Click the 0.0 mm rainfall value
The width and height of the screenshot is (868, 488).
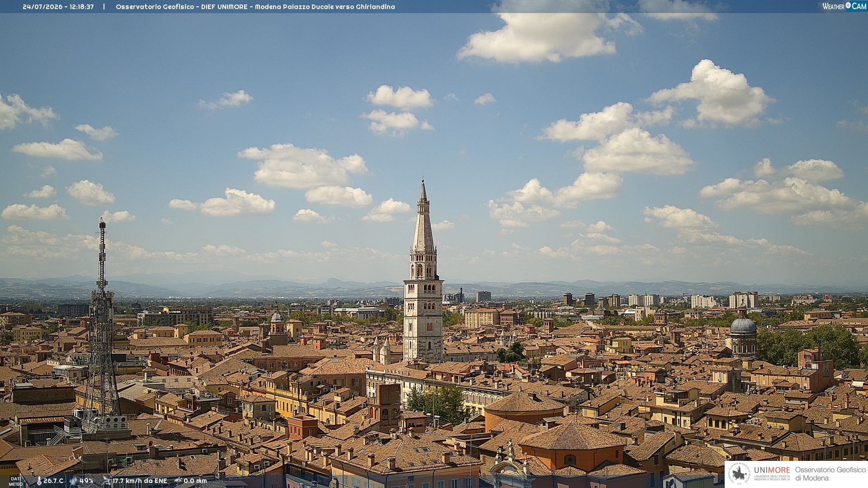click(x=195, y=481)
